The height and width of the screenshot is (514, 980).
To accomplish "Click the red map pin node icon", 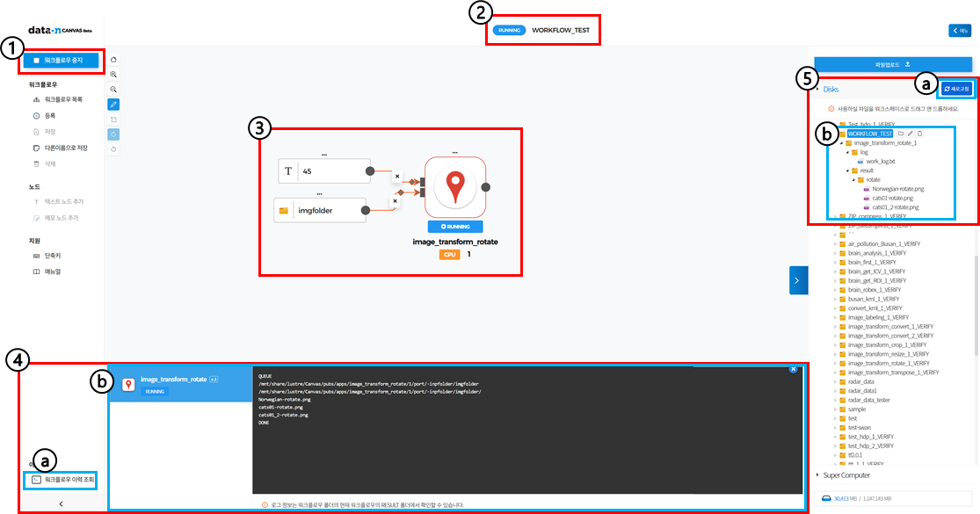I will tap(454, 187).
